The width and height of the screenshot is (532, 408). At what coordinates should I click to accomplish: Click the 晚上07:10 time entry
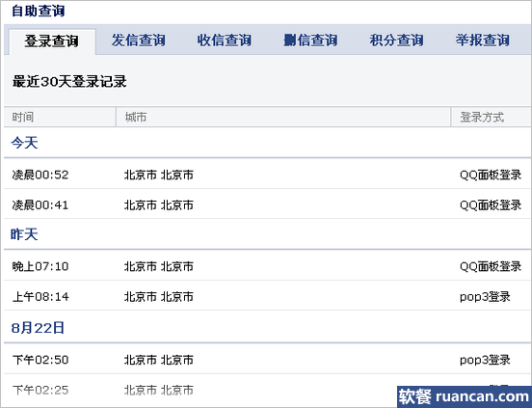pyautogui.click(x=40, y=266)
